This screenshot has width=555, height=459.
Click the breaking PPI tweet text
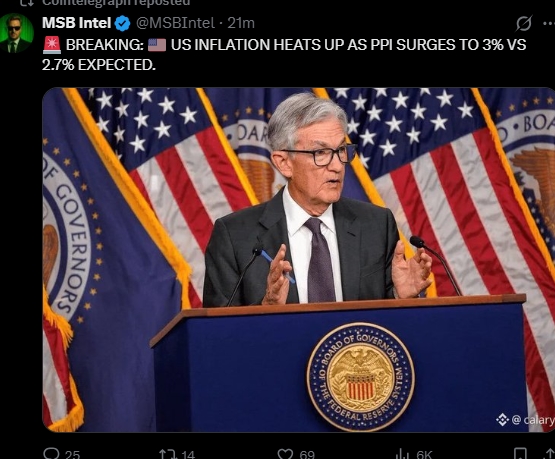284,54
